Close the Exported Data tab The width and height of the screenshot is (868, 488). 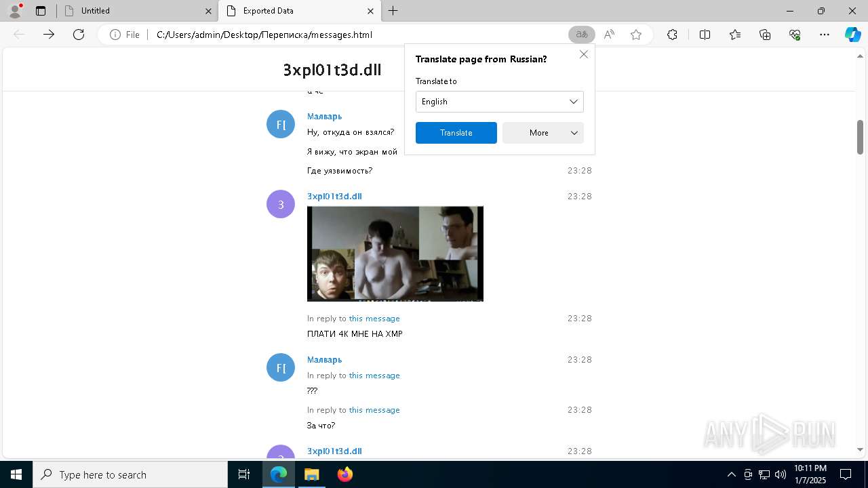click(370, 11)
